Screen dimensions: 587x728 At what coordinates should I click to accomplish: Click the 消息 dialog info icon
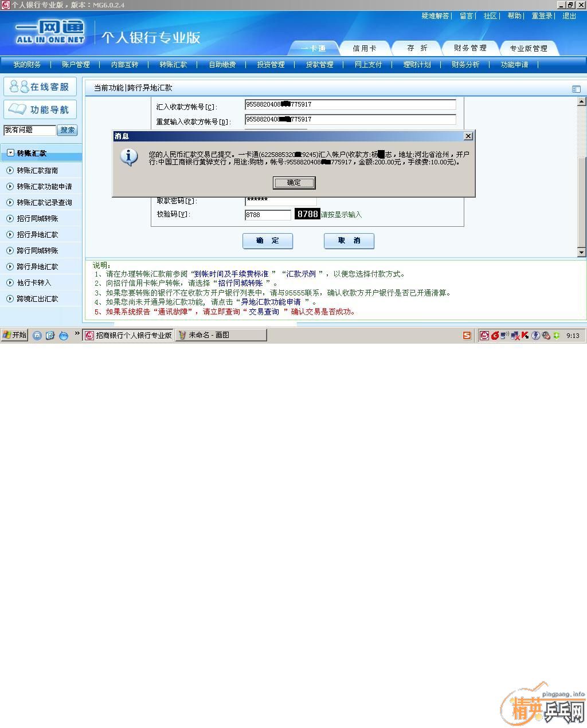[129, 157]
